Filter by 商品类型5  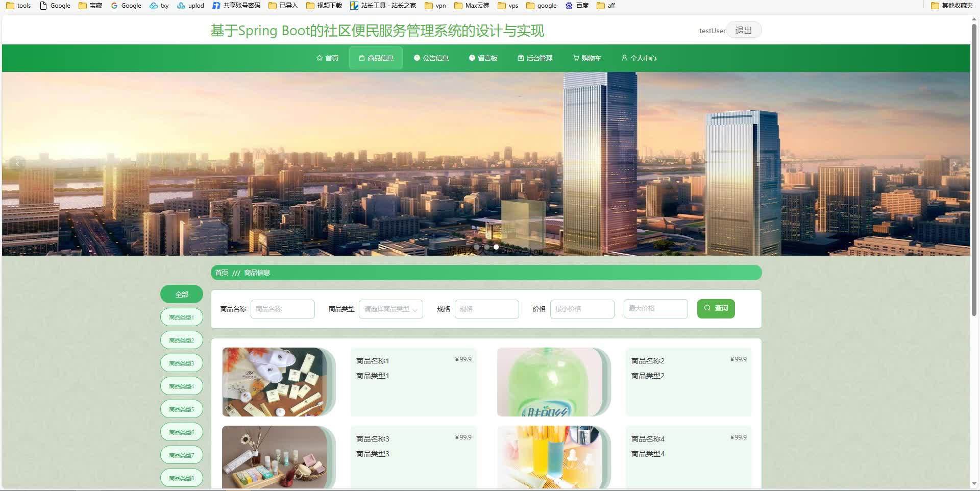click(x=182, y=409)
